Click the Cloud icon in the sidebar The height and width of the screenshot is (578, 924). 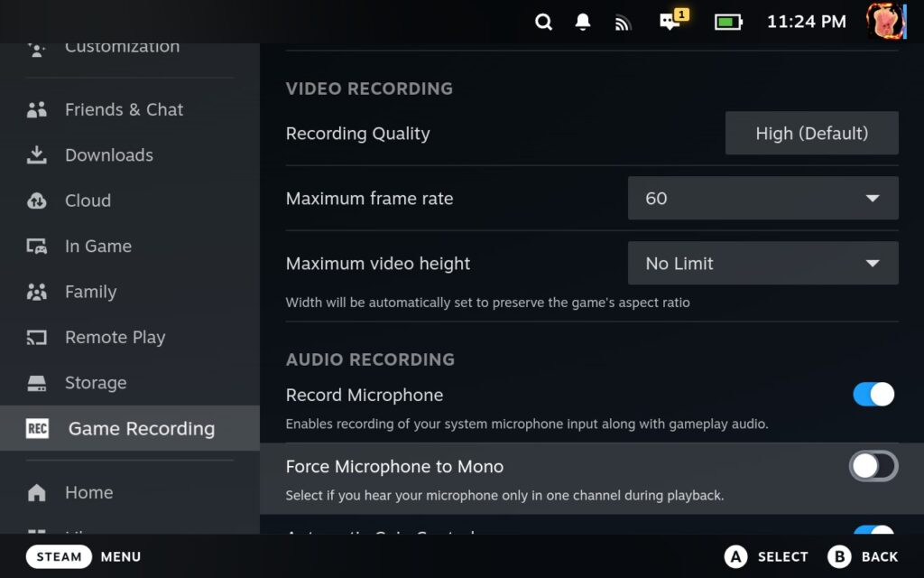tap(36, 200)
